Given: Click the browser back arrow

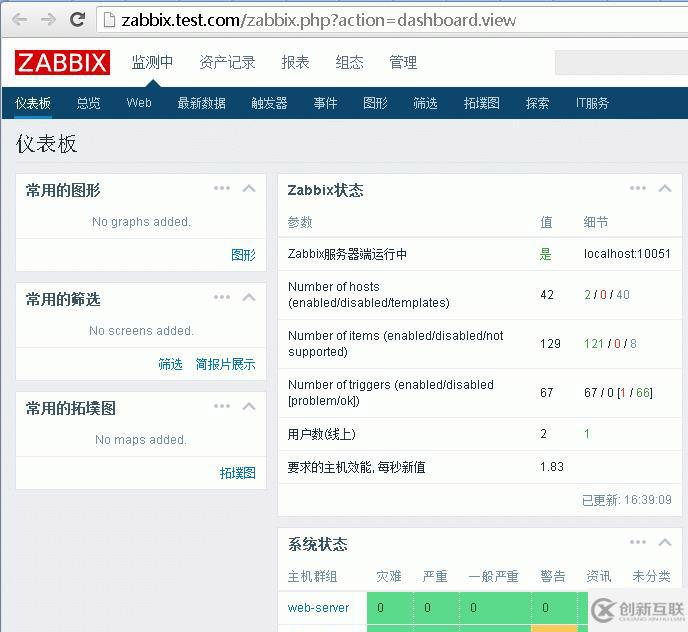Looking at the screenshot, I should (20, 19).
